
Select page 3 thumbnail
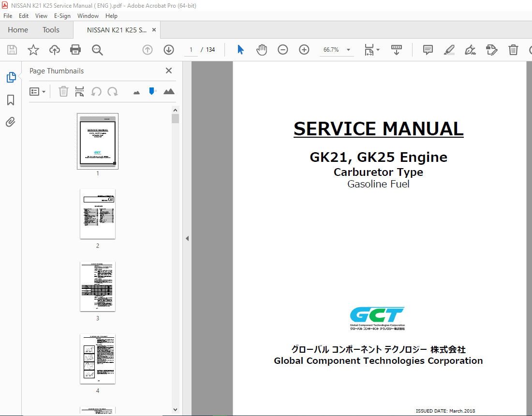98,287
